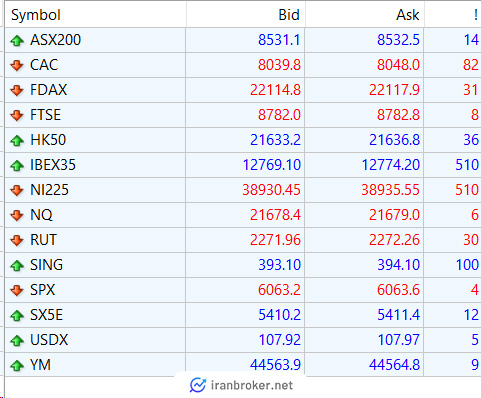Screen dimensions: 481x398
Task: Click the green arrow icon beside YM
Action: click(x=17, y=365)
